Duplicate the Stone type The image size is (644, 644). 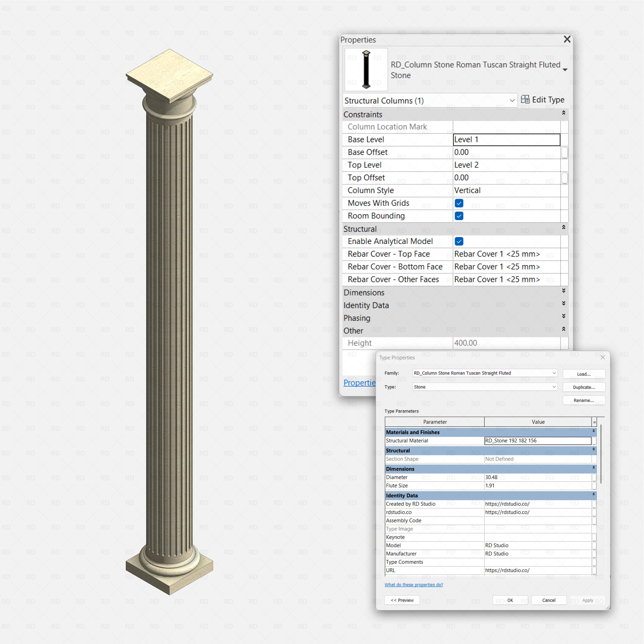point(584,387)
